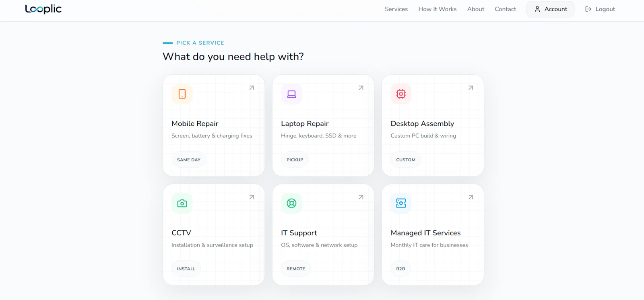Viewport: 644px width, 300px height.
Task: Click the "PICK A SERVICE" label
Action: click(x=200, y=43)
